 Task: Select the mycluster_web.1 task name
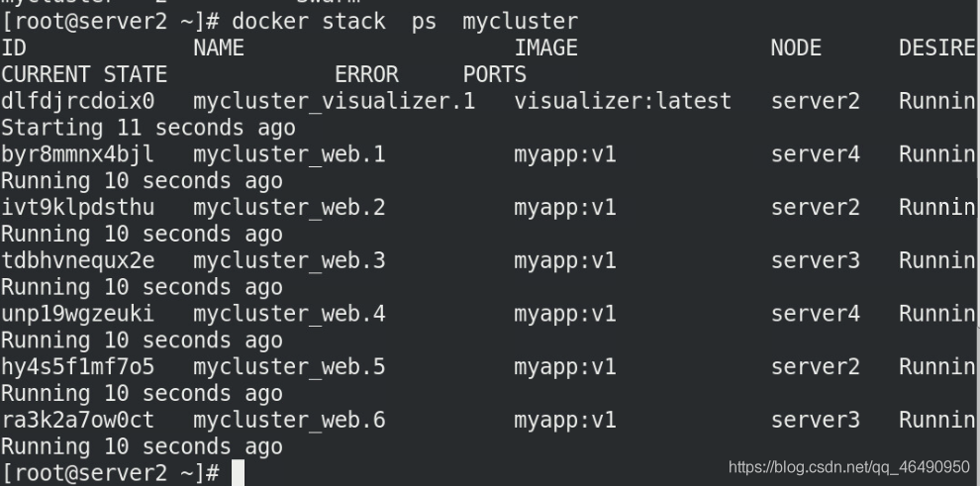[289, 154]
